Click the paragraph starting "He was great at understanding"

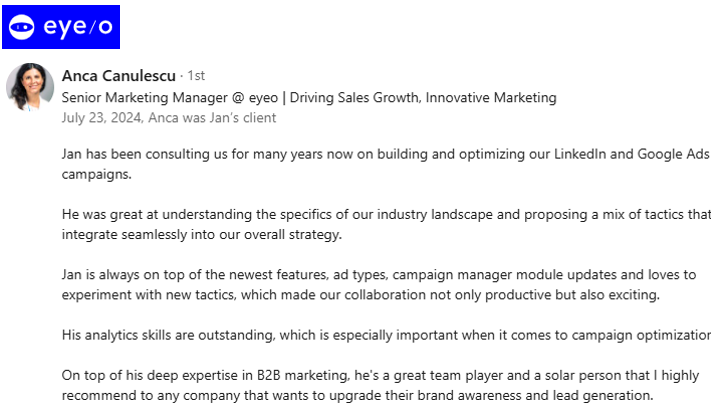coord(300,224)
